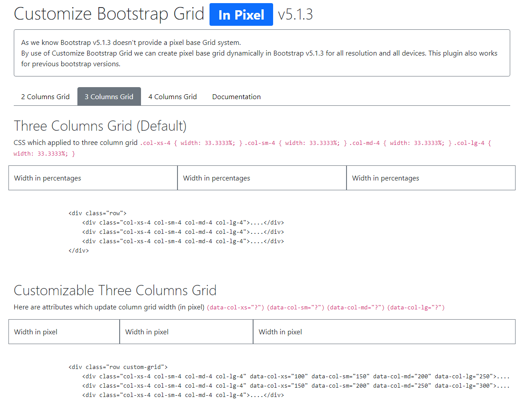Click the .col-sm-4 CSS rule text
This screenshot has width=532, height=401.
[296, 143]
